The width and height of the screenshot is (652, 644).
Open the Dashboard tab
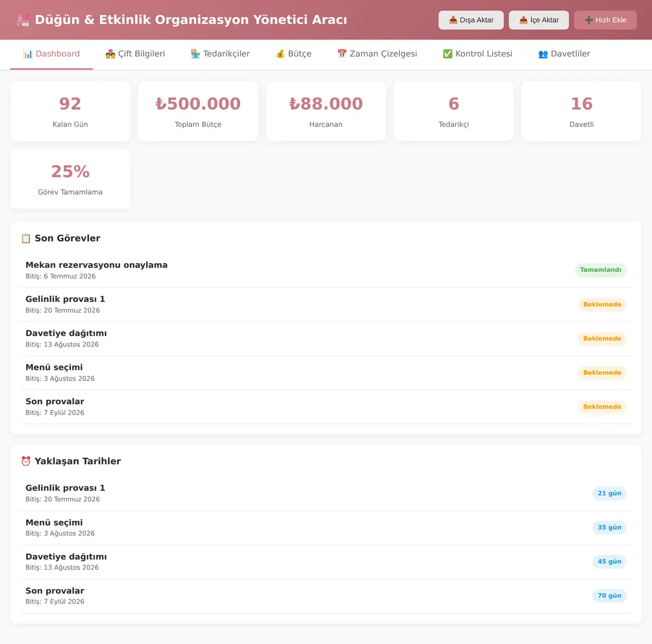(51, 54)
